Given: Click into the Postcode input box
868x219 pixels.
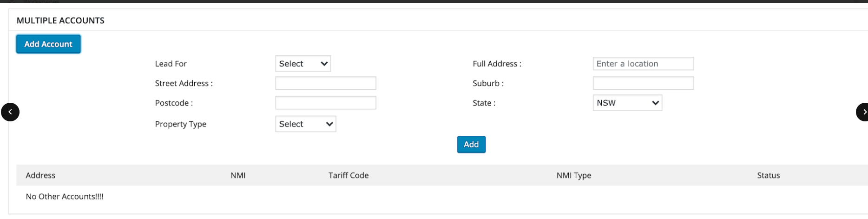Looking at the screenshot, I should [x=326, y=103].
